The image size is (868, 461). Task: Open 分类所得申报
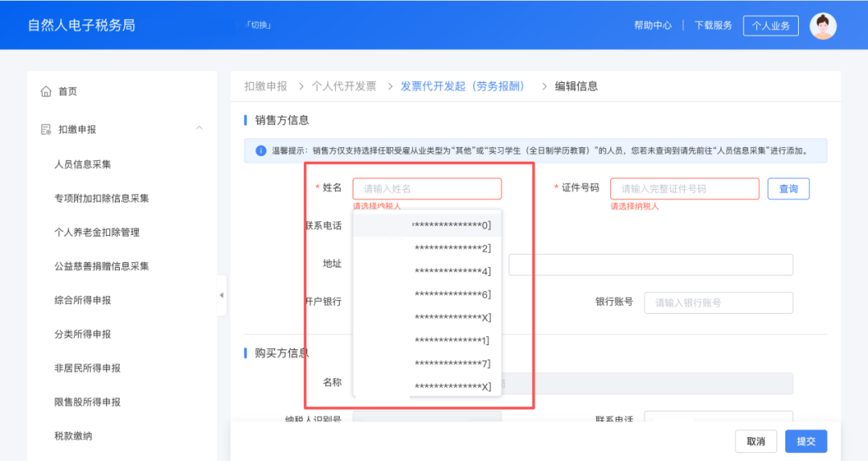point(83,334)
